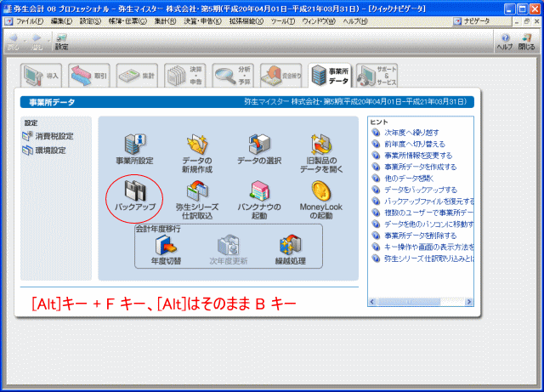Open the ヘルプ(H) menu
Image resolution: width=544 pixels, height=392 pixels.
[355, 21]
